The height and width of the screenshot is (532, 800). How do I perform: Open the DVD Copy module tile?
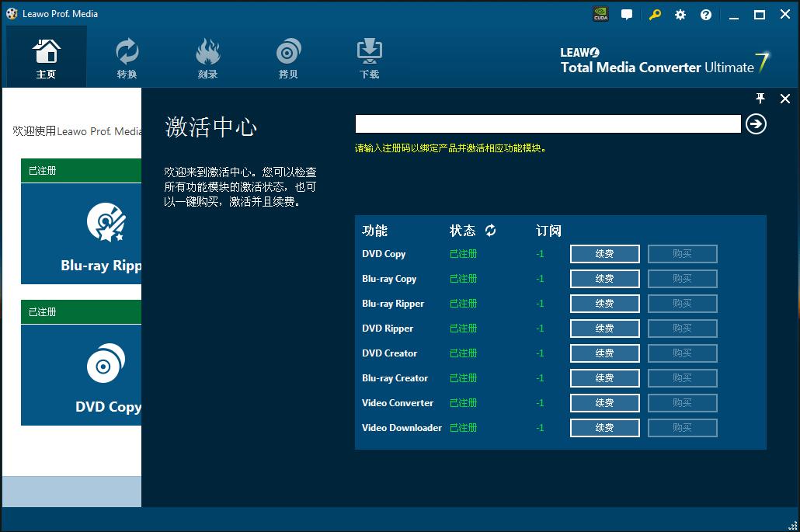click(82, 374)
